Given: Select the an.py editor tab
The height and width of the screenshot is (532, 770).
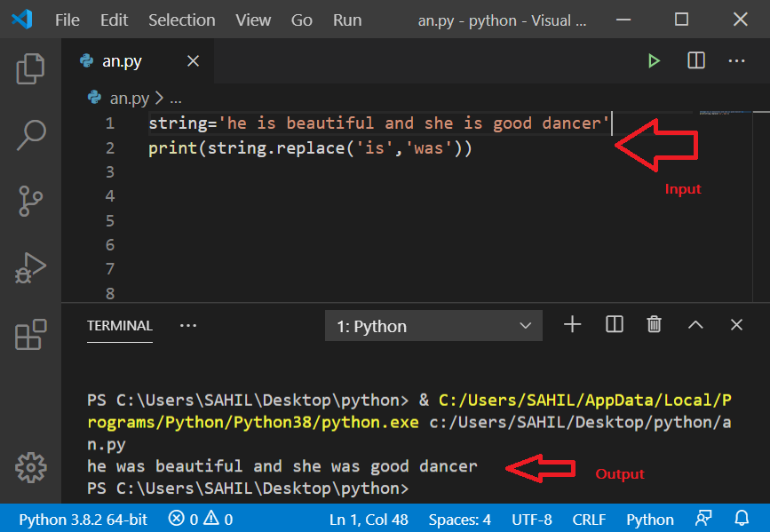Looking at the screenshot, I should tap(138, 61).
